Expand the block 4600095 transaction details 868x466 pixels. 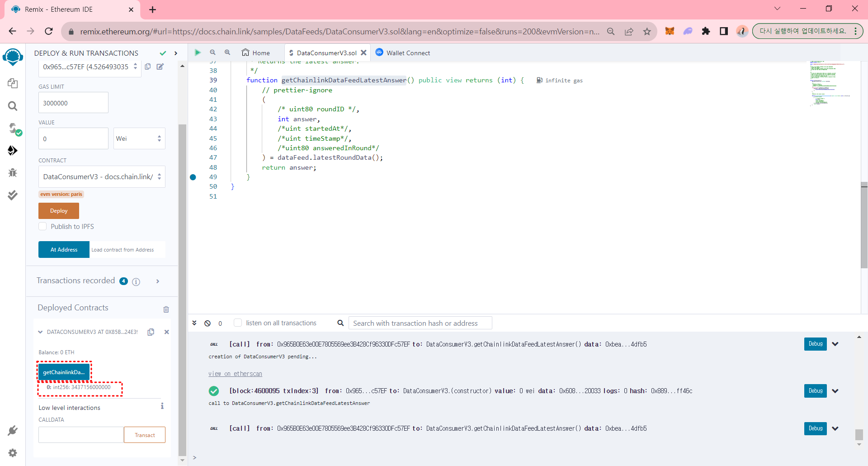835,391
